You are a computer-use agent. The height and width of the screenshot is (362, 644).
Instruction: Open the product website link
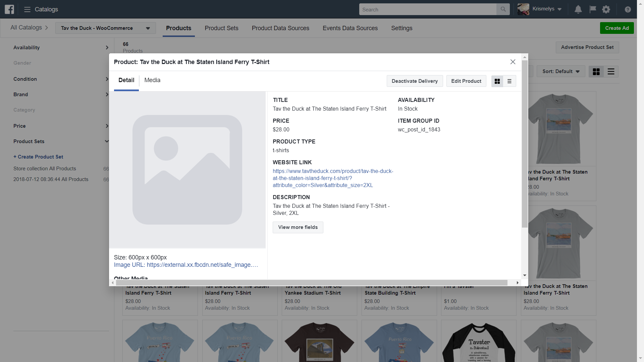click(x=333, y=178)
